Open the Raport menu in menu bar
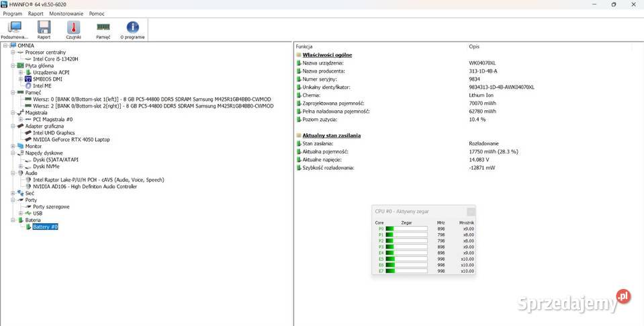Viewport: 644px width, 326px height. pos(36,13)
